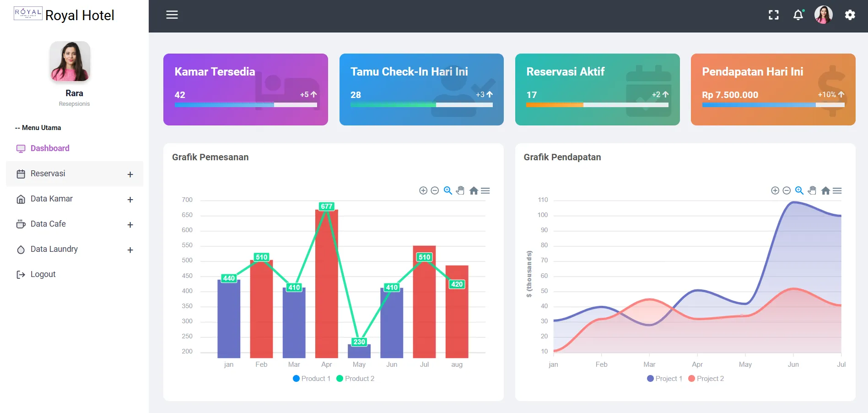Toggle Product 2 series in legend

click(x=356, y=379)
